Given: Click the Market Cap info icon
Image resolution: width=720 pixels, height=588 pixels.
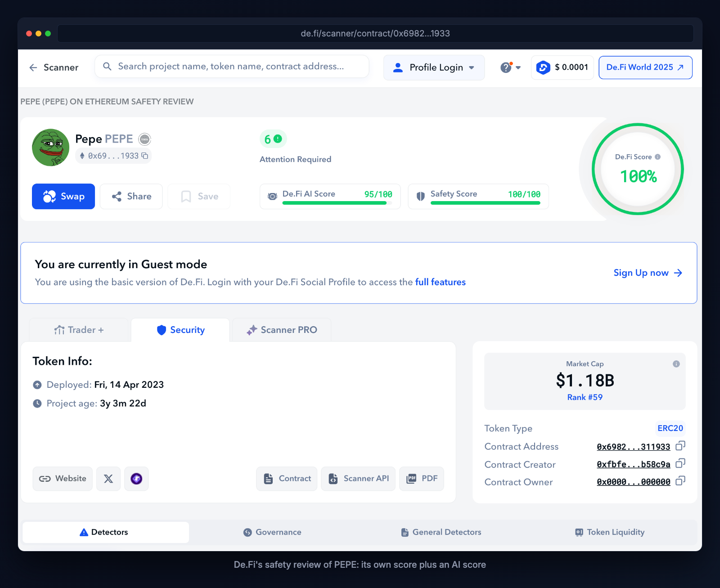Looking at the screenshot, I should point(676,364).
